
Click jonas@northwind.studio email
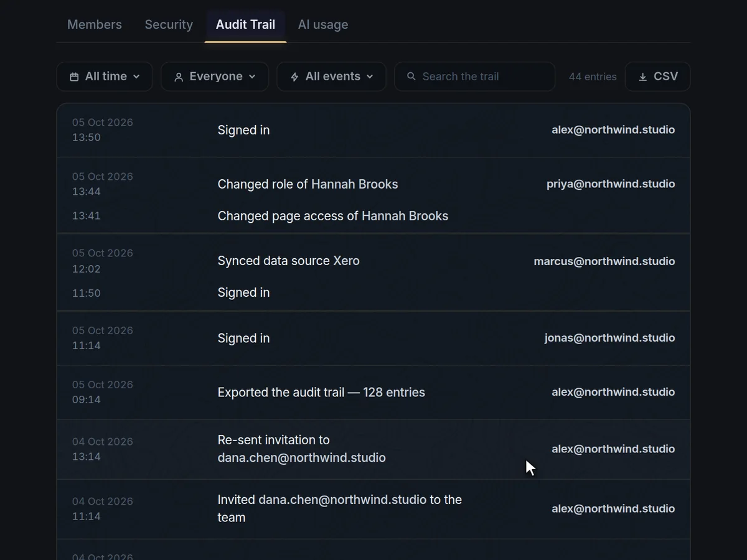point(609,338)
